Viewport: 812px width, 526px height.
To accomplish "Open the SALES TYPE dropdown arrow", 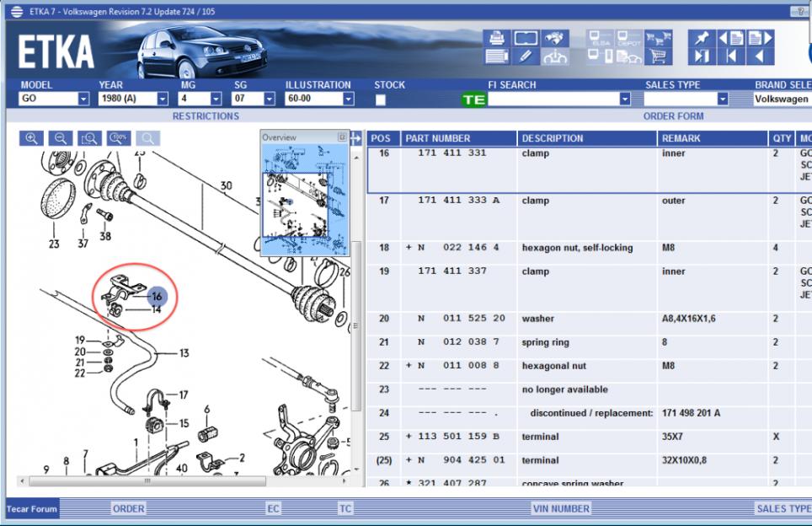I will [723, 99].
